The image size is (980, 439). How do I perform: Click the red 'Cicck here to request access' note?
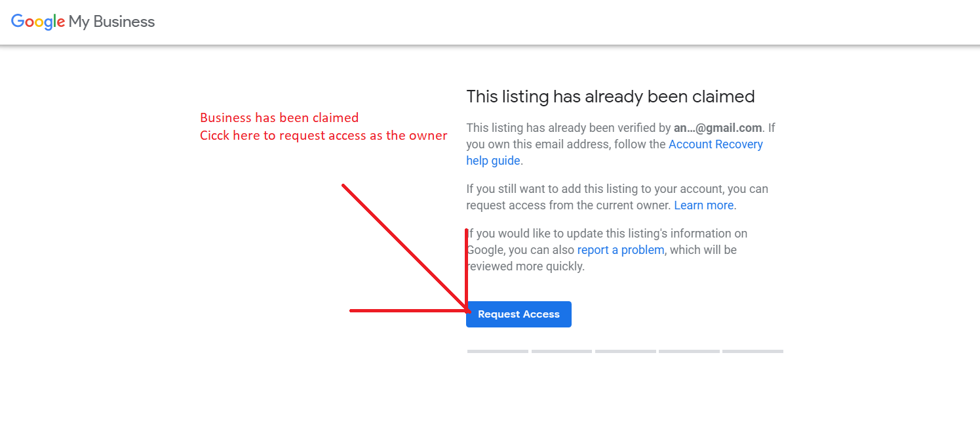[323, 136]
